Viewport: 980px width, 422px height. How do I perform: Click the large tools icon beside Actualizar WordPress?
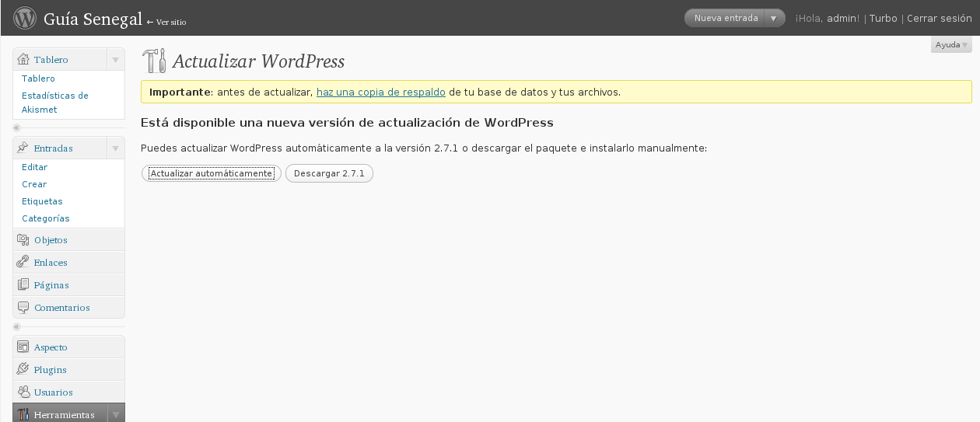click(154, 61)
